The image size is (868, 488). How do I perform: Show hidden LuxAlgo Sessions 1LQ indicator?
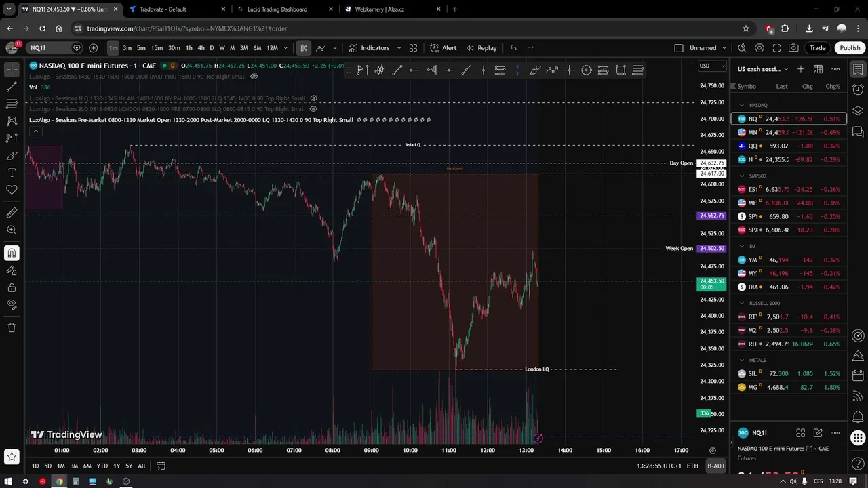(x=313, y=98)
